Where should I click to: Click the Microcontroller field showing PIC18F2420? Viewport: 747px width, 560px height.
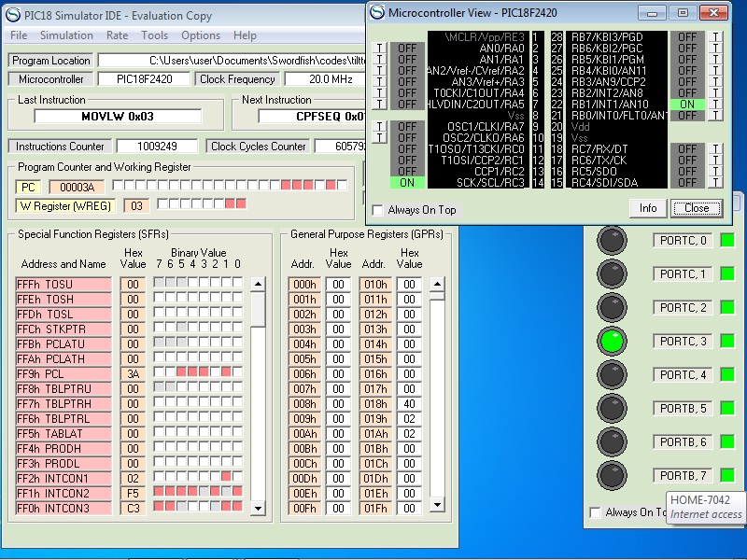tap(145, 79)
